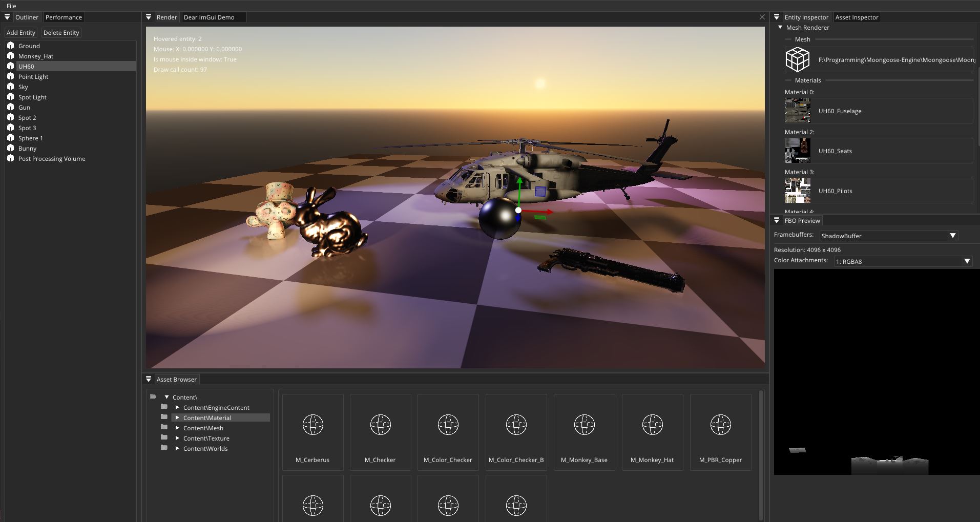Select the M_PBR_Copper material sphere icon
Image resolution: width=980 pixels, height=522 pixels.
(720, 425)
